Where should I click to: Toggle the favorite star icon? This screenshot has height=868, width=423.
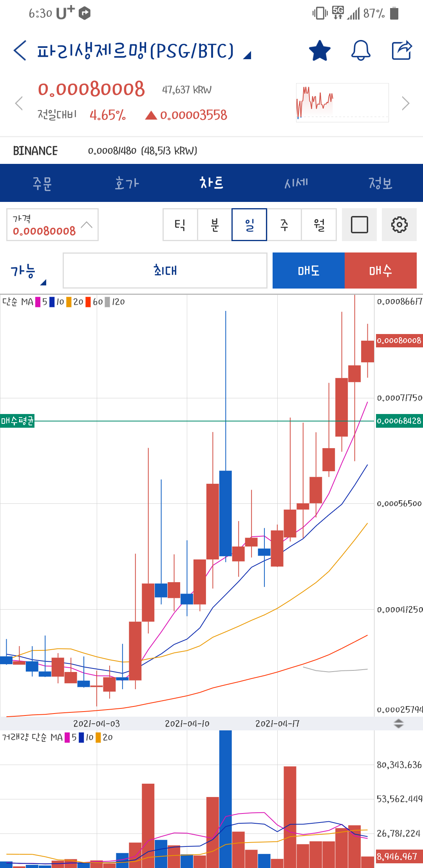coord(320,51)
